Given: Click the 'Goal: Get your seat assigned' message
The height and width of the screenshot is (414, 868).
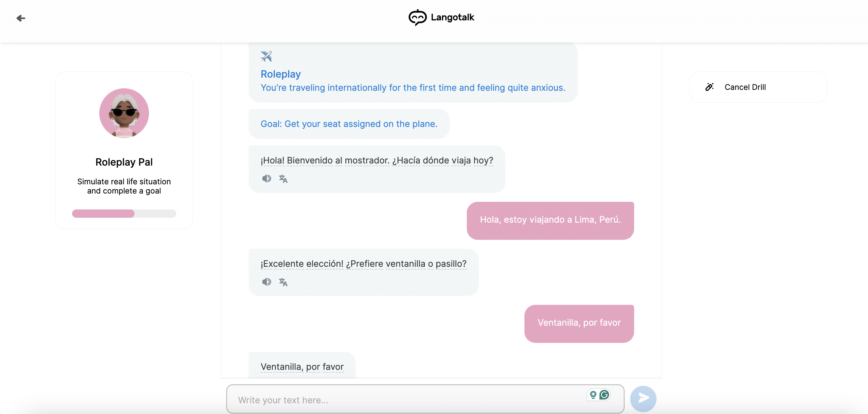Looking at the screenshot, I should pos(349,124).
